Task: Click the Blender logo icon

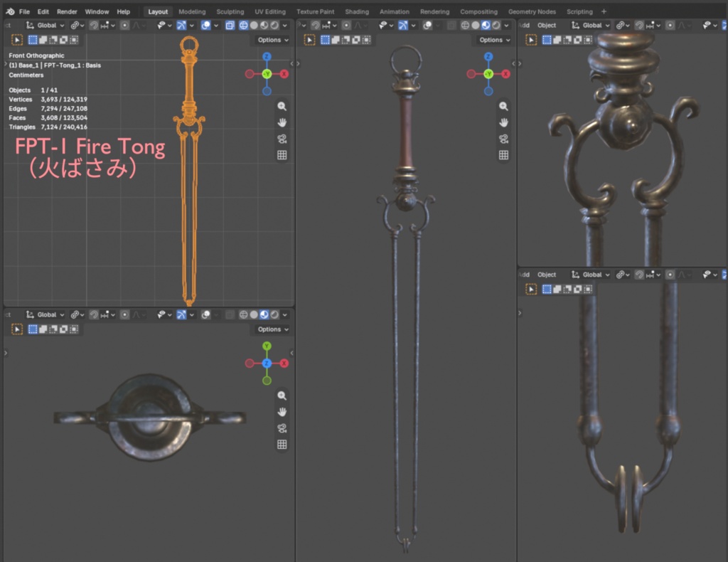Action: click(10, 11)
